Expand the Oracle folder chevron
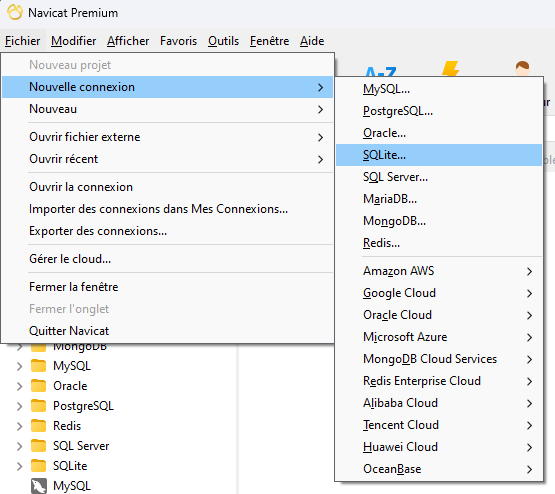 pyautogui.click(x=19, y=386)
